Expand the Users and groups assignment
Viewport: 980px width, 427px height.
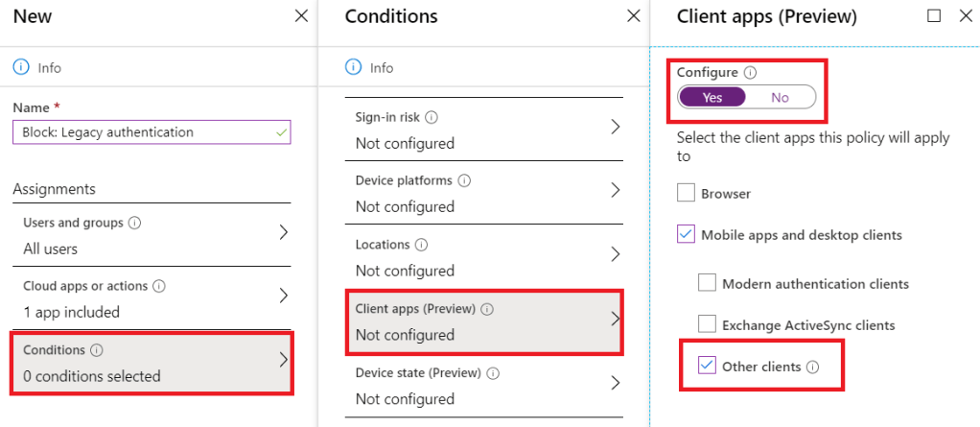click(284, 232)
